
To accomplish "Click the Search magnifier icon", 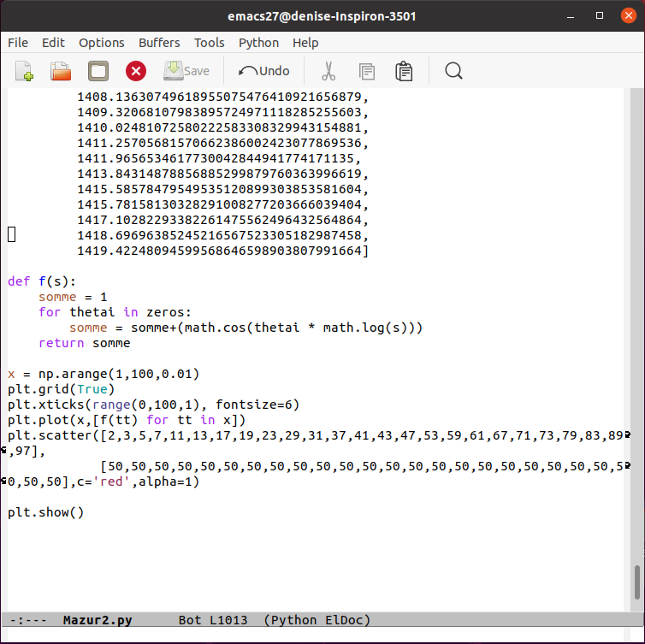I will coord(453,71).
